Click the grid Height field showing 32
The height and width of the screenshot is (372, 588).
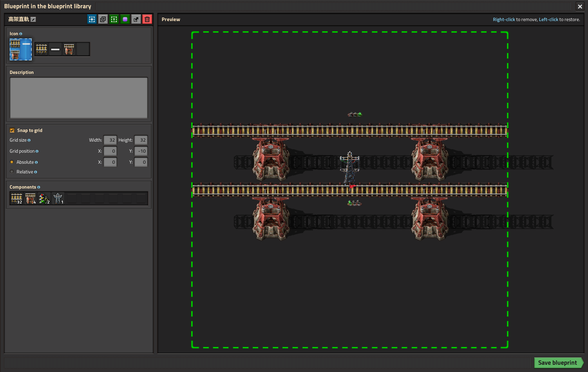[x=141, y=140]
